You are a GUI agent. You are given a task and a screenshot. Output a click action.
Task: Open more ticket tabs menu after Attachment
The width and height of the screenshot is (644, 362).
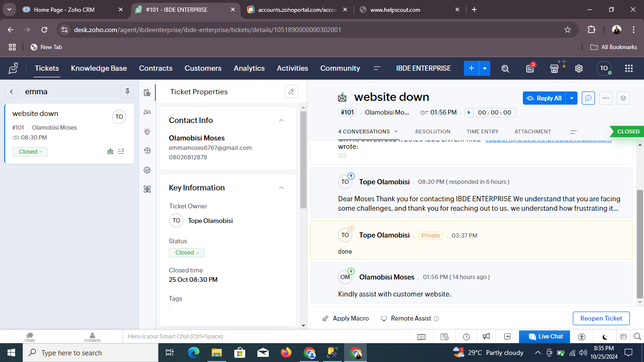click(x=574, y=132)
